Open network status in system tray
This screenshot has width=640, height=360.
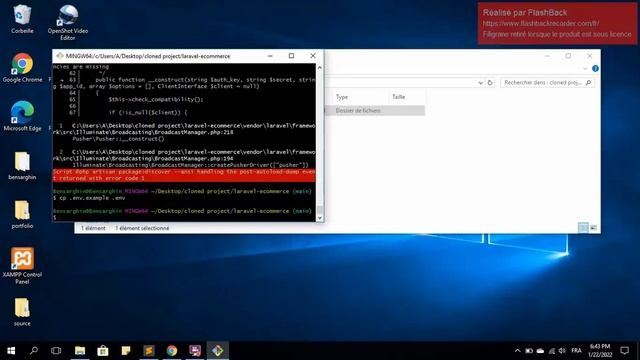[552, 351]
